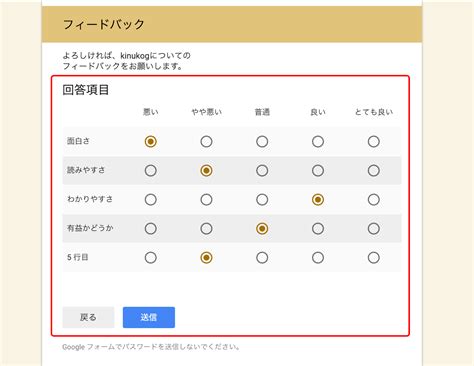
Task: Select 悪い for 読みやすさ row
Action: (x=151, y=170)
